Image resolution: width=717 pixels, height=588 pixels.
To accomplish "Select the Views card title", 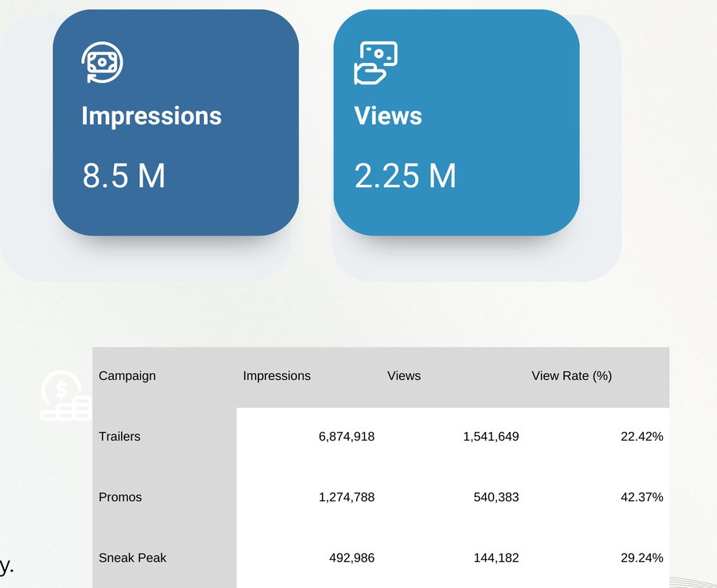I will 388,116.
